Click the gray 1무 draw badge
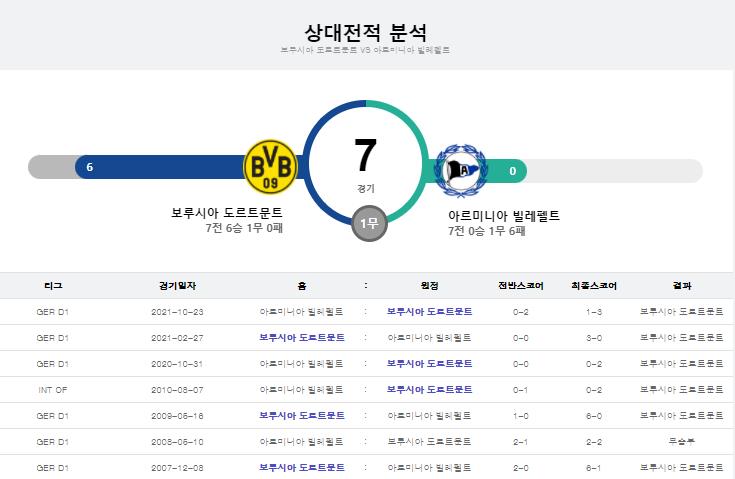Screen dimensions: 735x479 click(x=369, y=224)
